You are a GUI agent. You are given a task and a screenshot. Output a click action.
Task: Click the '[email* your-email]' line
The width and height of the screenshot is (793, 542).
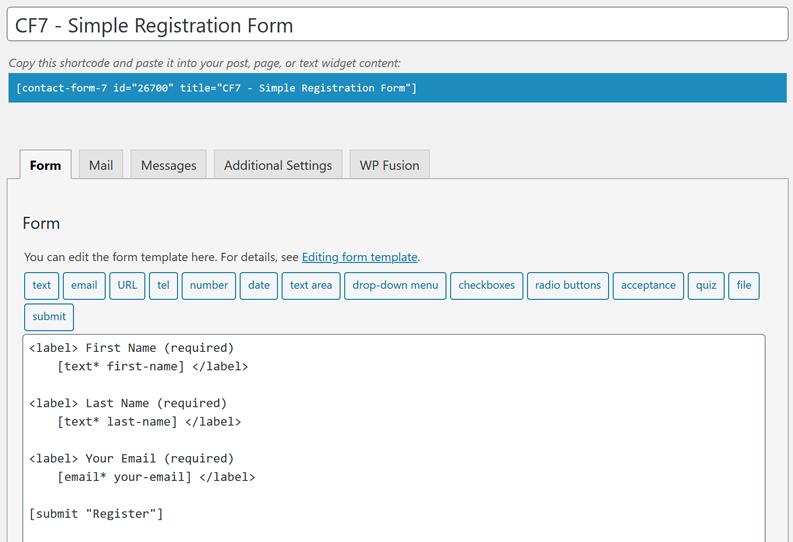pos(156,477)
